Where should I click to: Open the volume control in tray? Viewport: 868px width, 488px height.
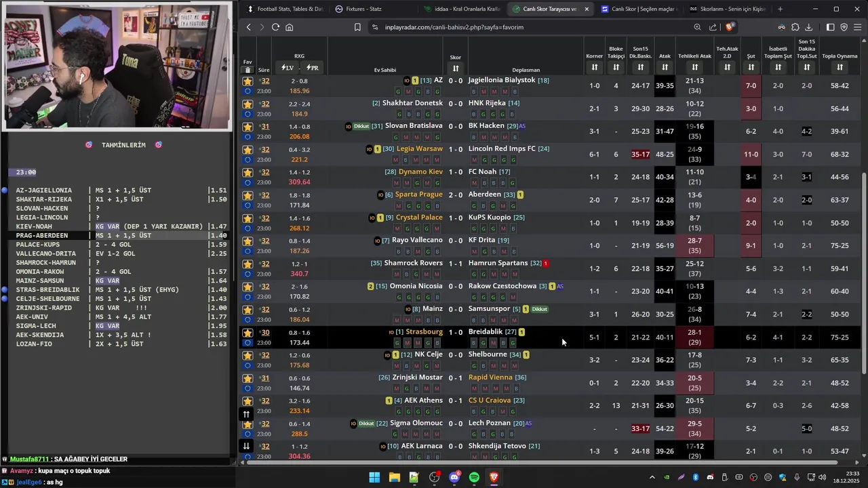click(x=824, y=477)
